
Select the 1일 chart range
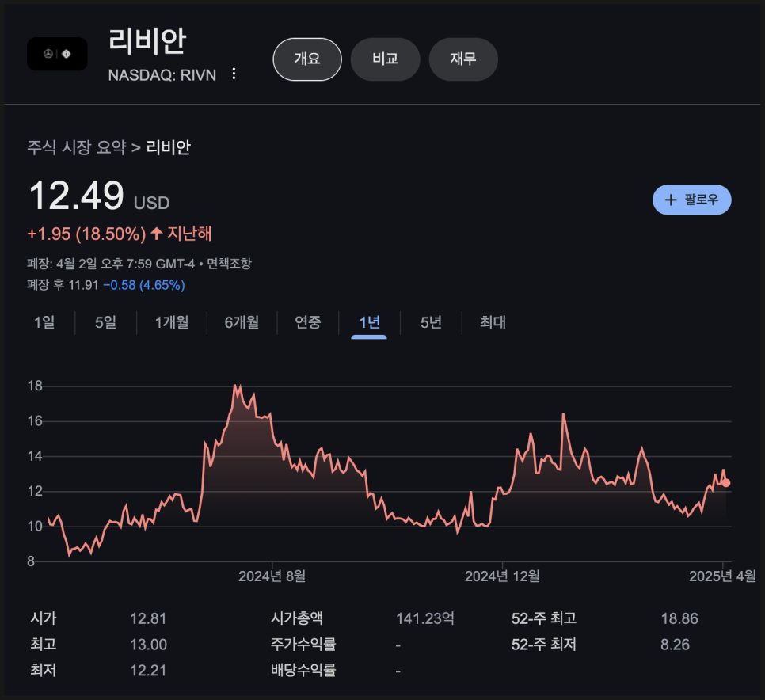point(44,322)
